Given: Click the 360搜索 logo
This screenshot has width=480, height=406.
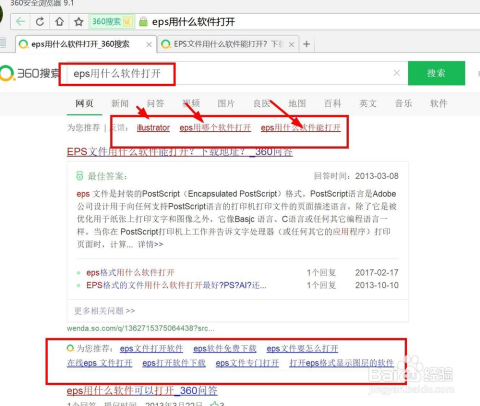Looking at the screenshot, I should pos(29,73).
